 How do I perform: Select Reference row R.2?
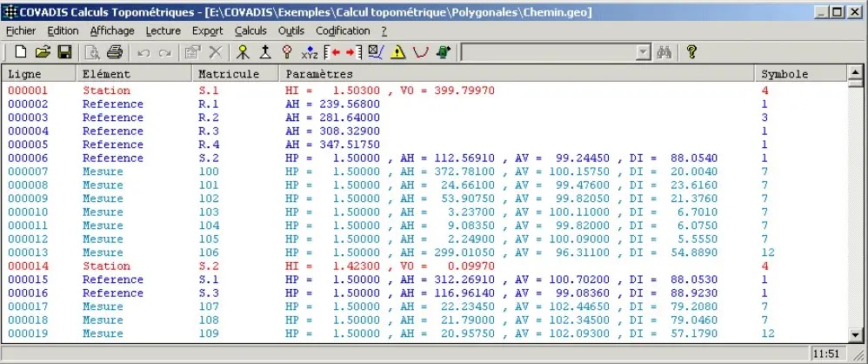point(424,118)
